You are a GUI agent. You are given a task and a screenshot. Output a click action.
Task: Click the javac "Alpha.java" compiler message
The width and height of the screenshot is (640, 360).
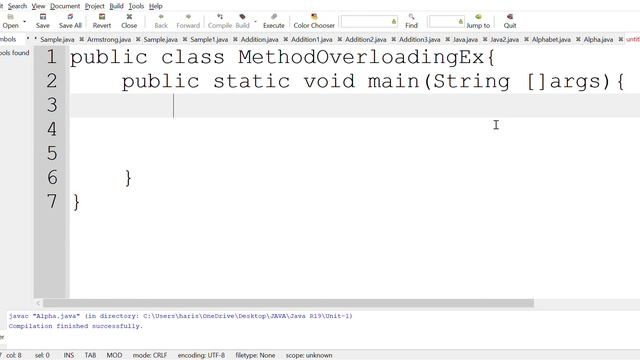click(x=180, y=316)
